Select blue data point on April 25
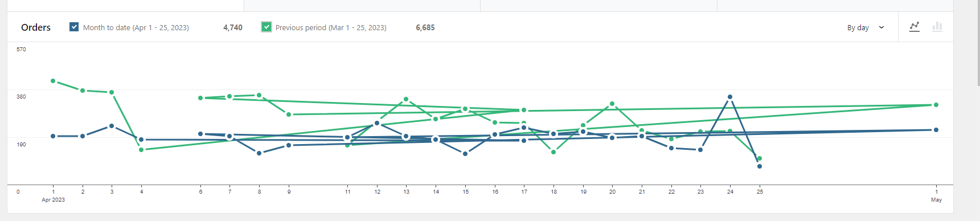 pos(760,166)
